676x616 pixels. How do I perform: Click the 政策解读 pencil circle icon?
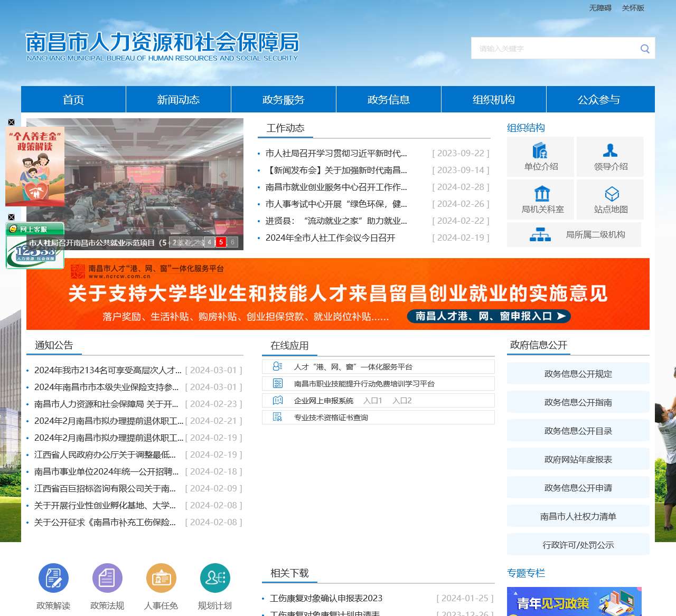pyautogui.click(x=53, y=579)
